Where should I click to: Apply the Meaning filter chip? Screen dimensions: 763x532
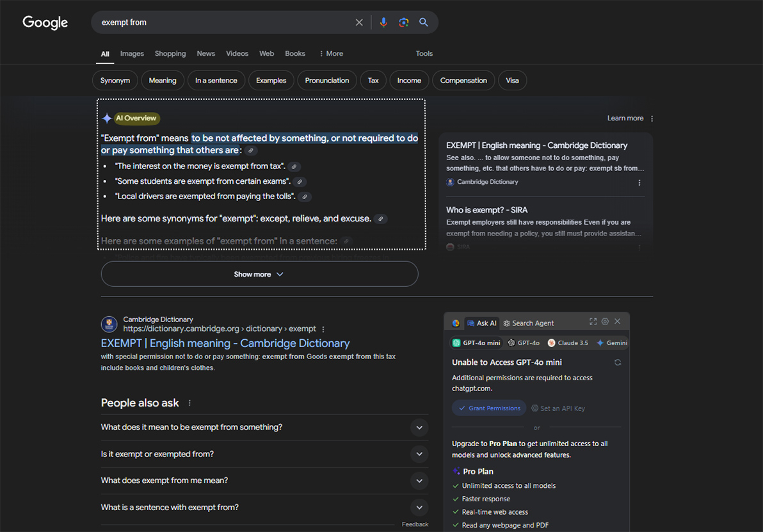163,80
